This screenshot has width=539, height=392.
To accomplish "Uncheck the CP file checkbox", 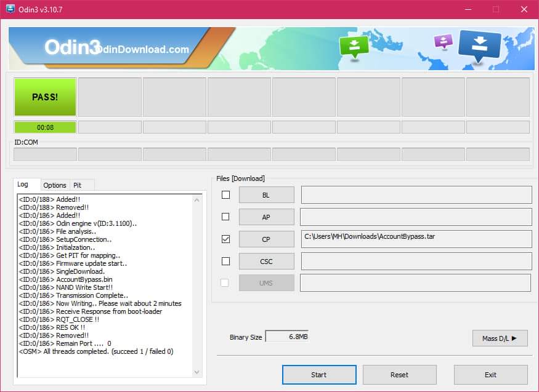I will point(225,239).
